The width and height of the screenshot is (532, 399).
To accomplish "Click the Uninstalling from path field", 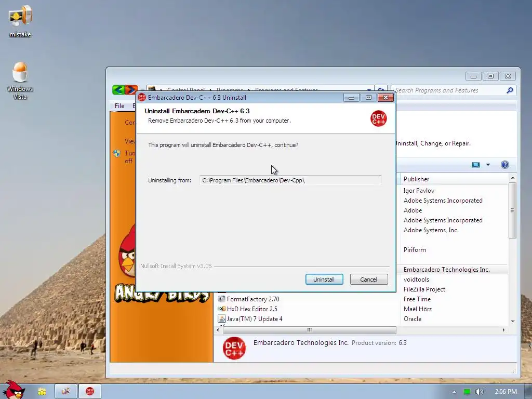I will click(290, 180).
